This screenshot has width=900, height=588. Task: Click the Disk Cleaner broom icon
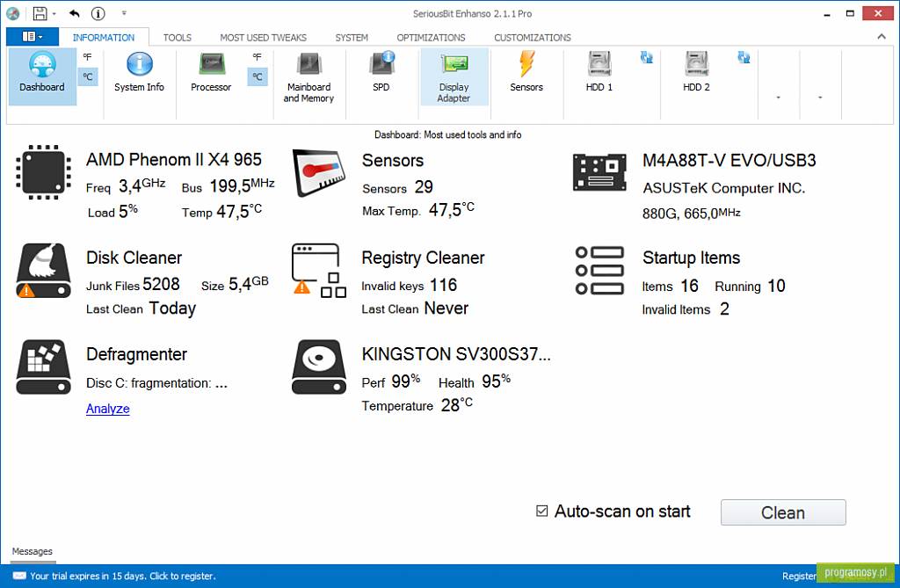point(44,271)
